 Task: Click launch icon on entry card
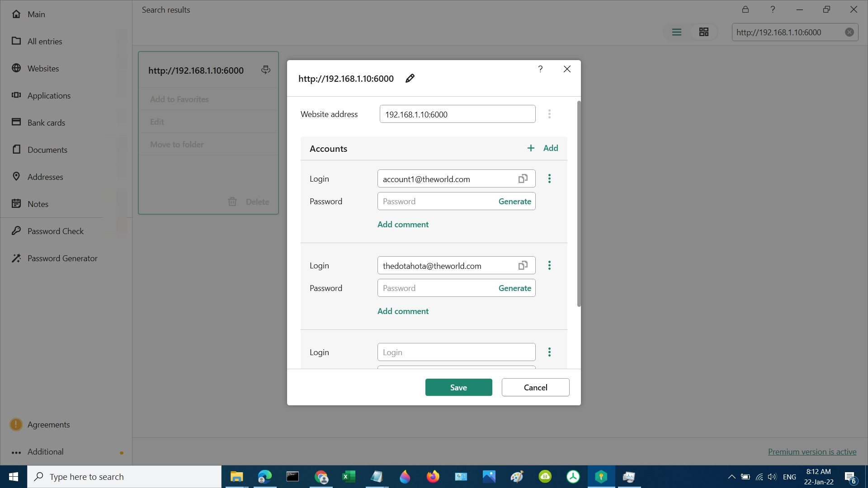coord(266,70)
